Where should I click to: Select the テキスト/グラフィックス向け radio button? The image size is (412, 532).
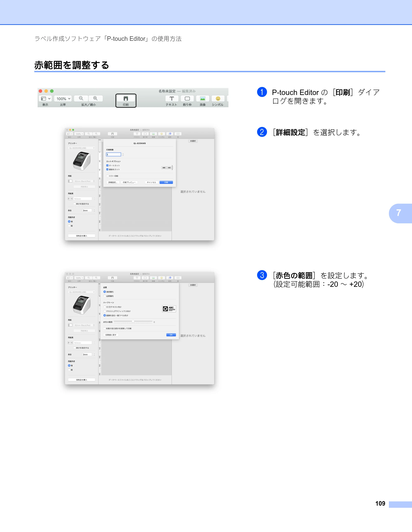pyautogui.click(x=105, y=311)
